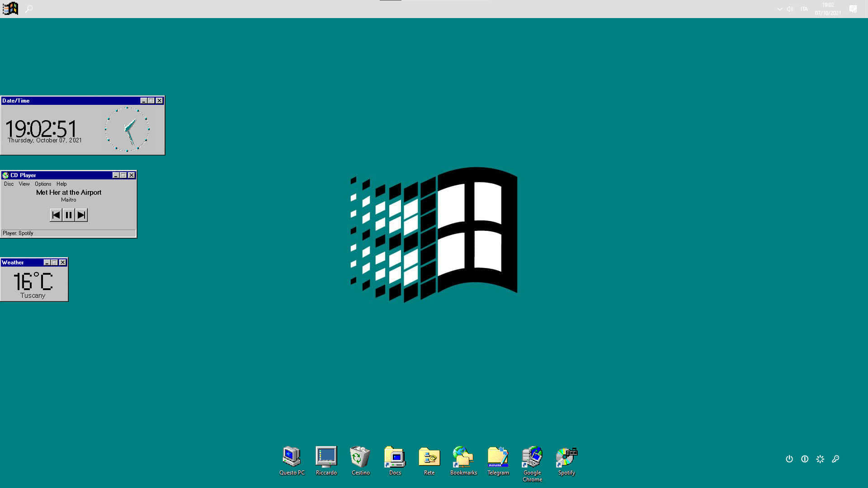
Task: Click song title Met Her at the Airport
Action: click(x=69, y=192)
